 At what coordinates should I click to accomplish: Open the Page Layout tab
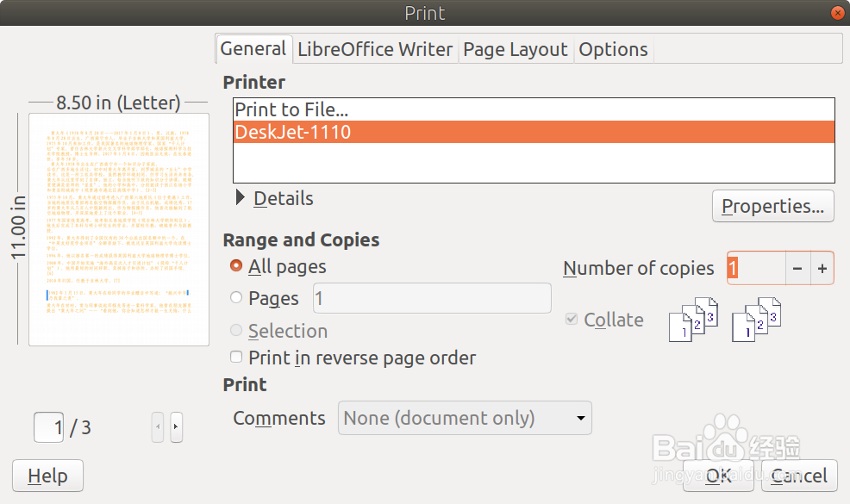(x=516, y=50)
